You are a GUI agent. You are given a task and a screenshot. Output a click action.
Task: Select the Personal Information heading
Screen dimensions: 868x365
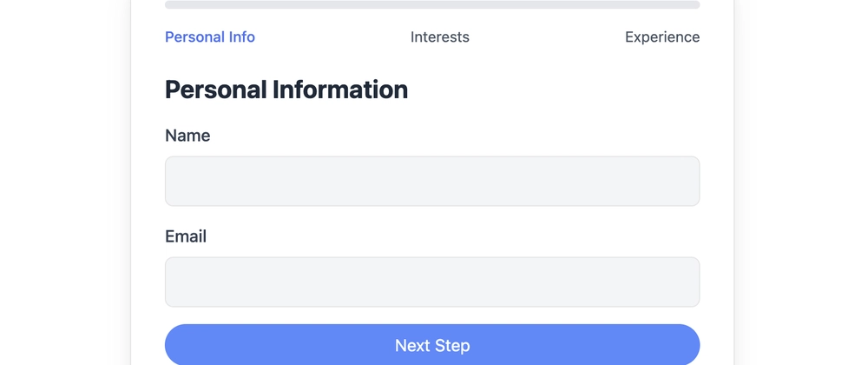286,90
